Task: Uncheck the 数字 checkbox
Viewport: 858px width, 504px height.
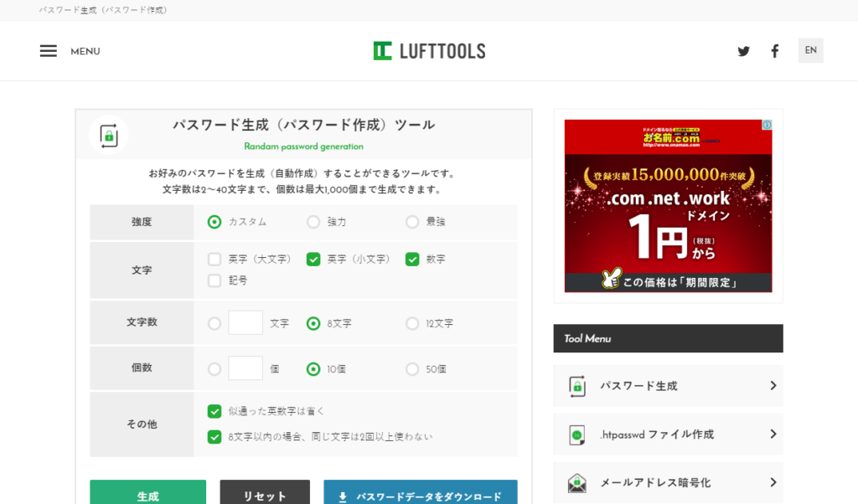Action: point(412,259)
